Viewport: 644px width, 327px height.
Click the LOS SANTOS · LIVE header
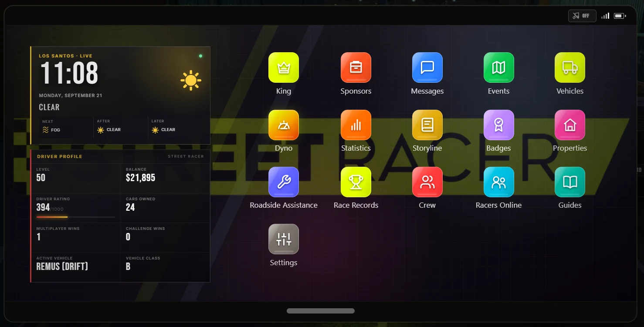[x=66, y=56]
